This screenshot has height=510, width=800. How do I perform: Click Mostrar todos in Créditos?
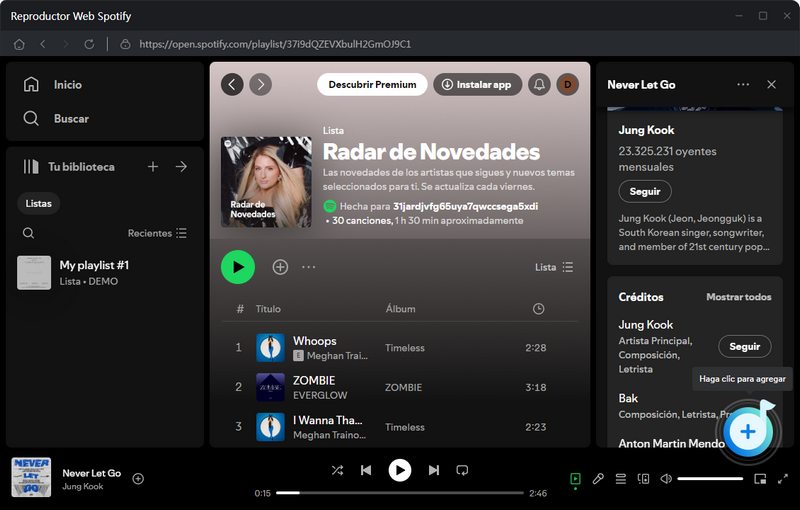(739, 297)
